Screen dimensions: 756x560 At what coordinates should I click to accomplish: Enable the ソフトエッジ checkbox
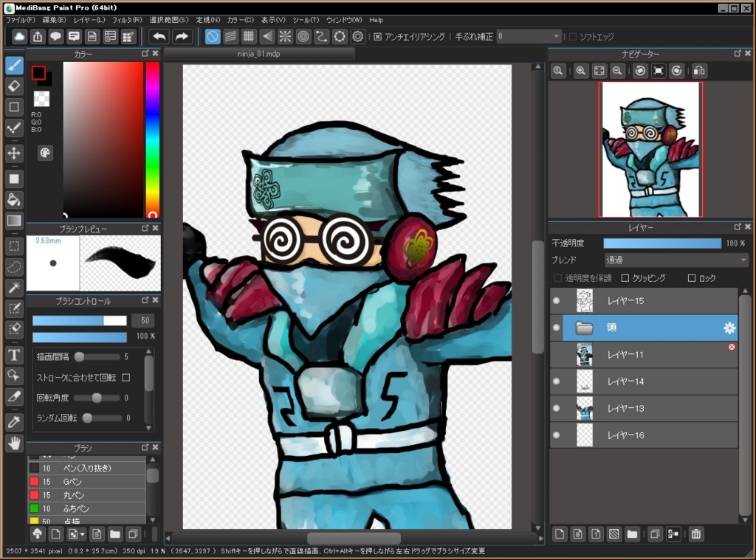coord(573,37)
